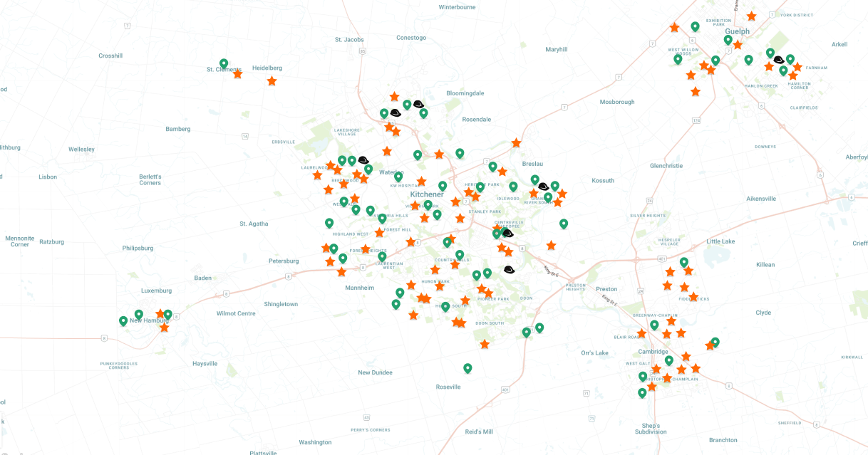The image size is (868, 455).
Task: Click the orange star near York District
Action: click(x=751, y=16)
